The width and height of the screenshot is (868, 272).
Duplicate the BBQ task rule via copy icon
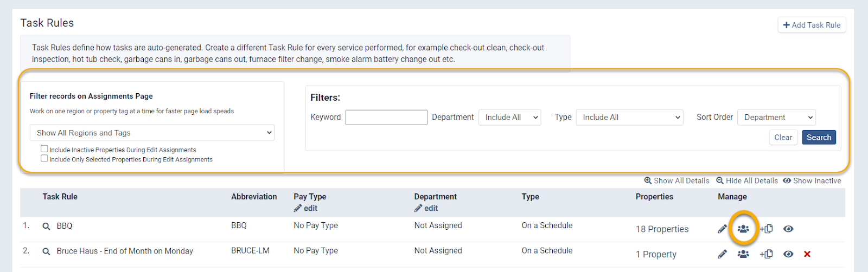pos(766,229)
